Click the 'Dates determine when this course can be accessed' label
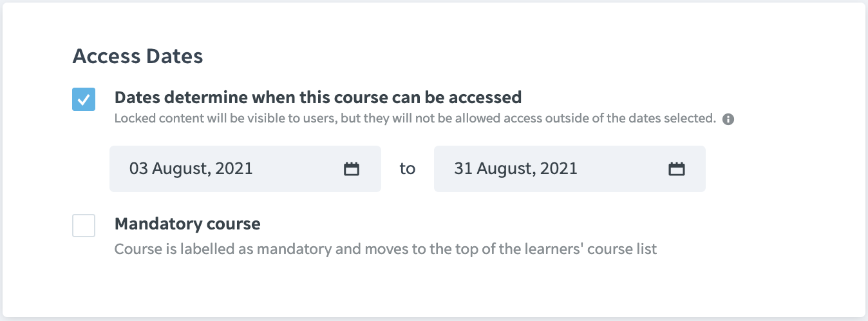This screenshot has height=321, width=868. 318,97
